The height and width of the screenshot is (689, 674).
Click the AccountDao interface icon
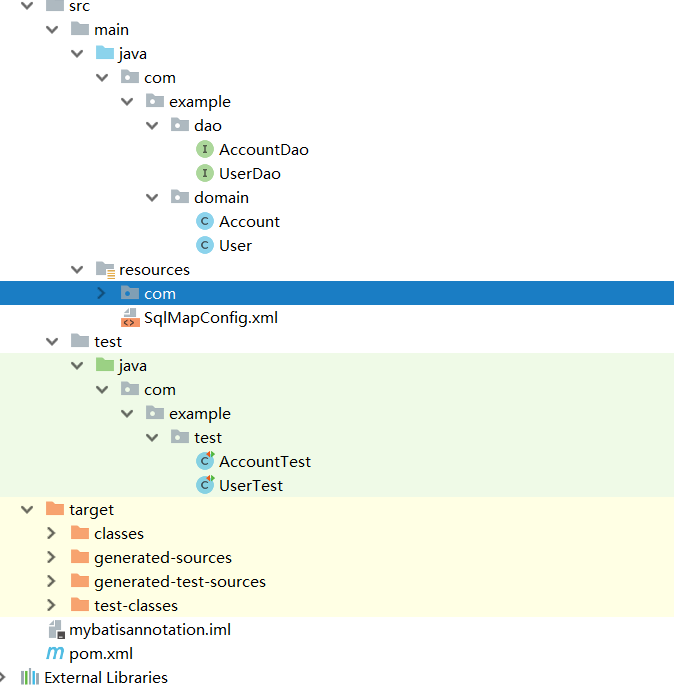point(205,149)
